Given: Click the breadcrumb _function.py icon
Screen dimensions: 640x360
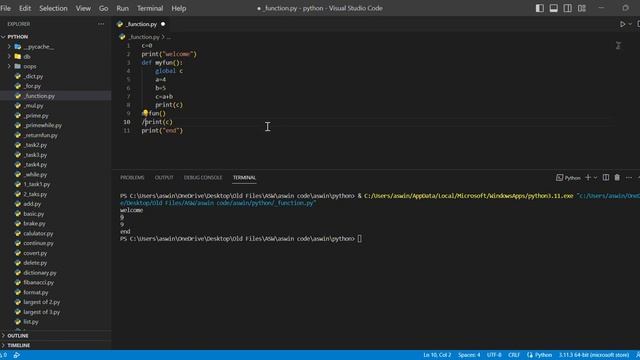Looking at the screenshot, I should 122,37.
